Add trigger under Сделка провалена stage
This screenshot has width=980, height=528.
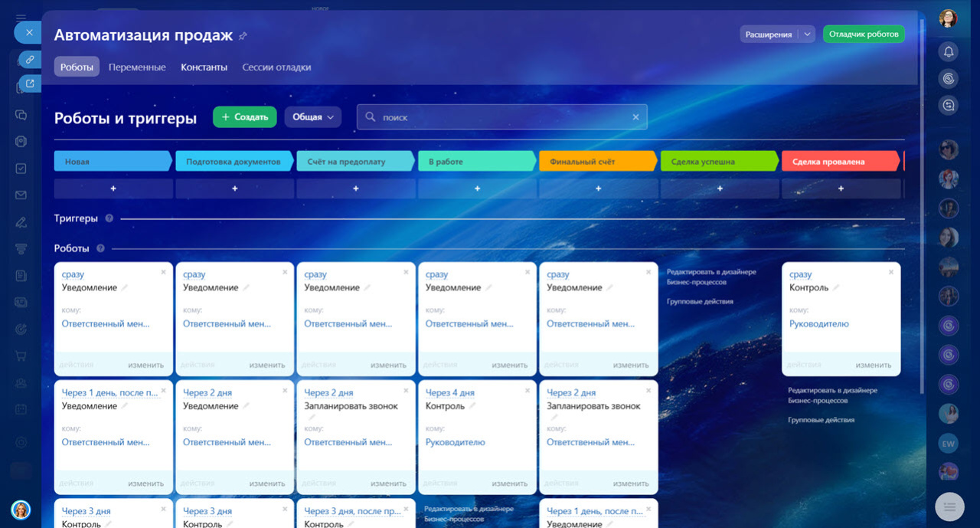point(841,189)
